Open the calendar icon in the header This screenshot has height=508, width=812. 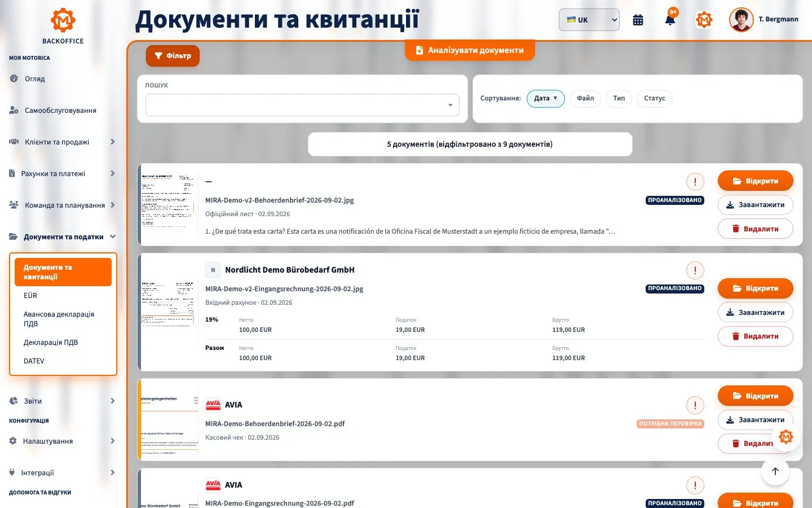(x=638, y=20)
